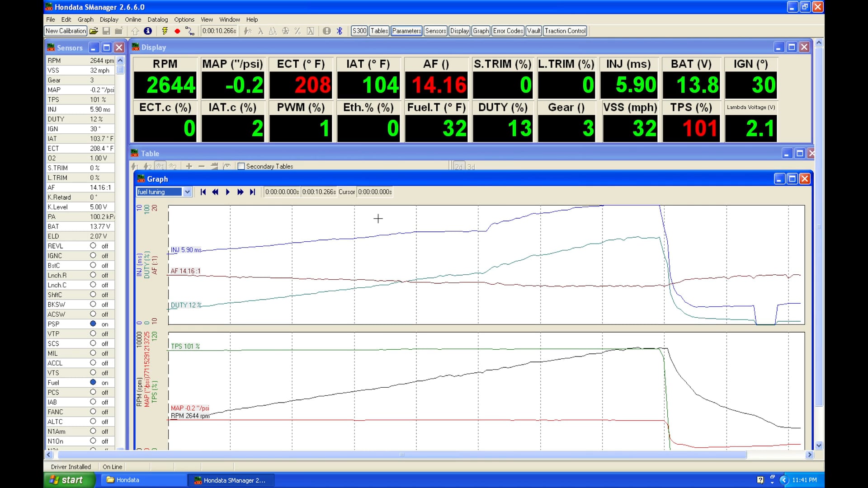This screenshot has height=488, width=868.
Task: Toggle the Fuel sensor indicator
Action: click(x=94, y=382)
